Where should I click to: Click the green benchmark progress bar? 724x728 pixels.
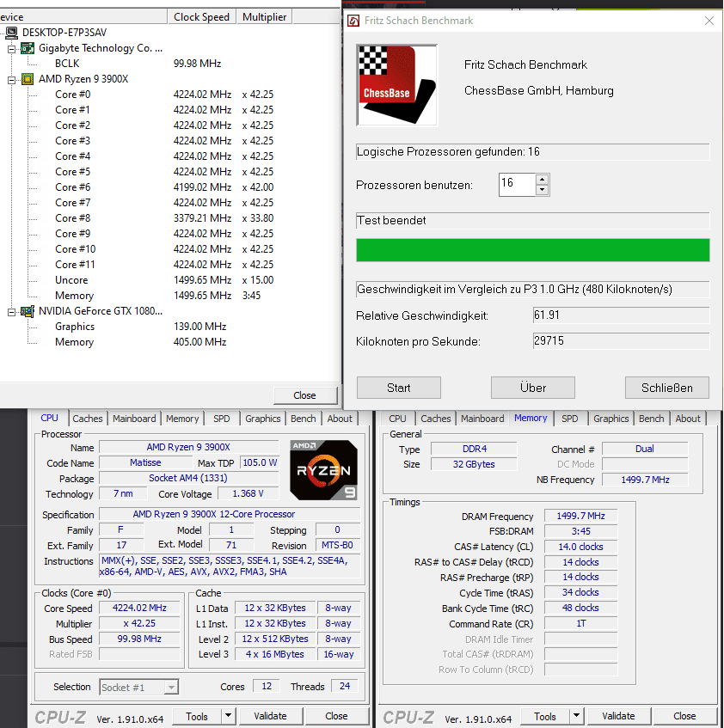532,250
